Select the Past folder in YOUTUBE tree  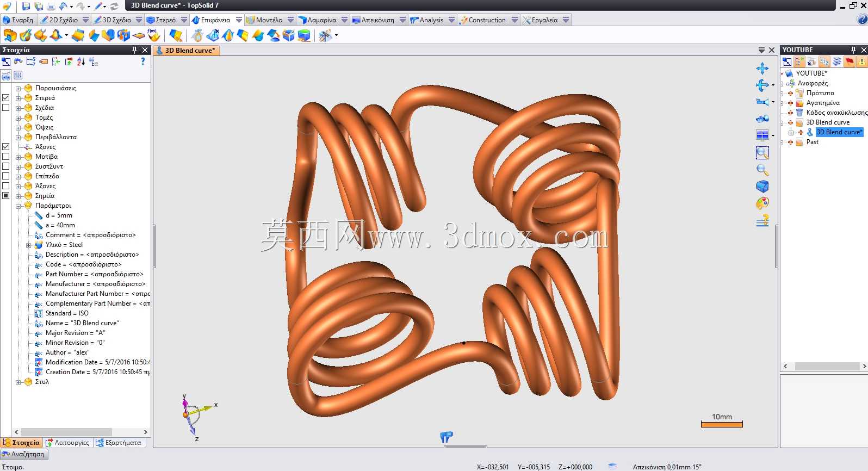(x=813, y=142)
